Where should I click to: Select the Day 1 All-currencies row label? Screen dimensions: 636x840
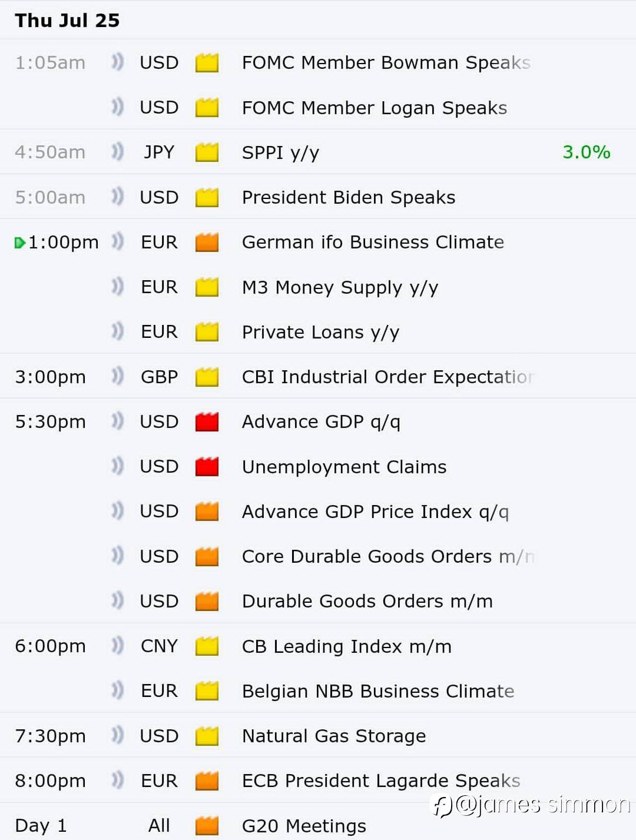pyautogui.click(x=41, y=825)
